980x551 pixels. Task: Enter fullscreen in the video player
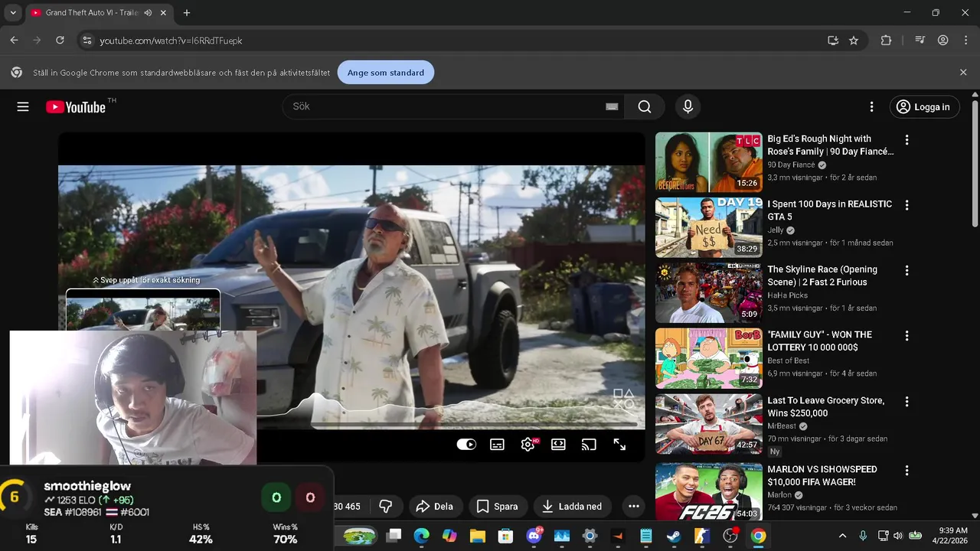coord(619,445)
